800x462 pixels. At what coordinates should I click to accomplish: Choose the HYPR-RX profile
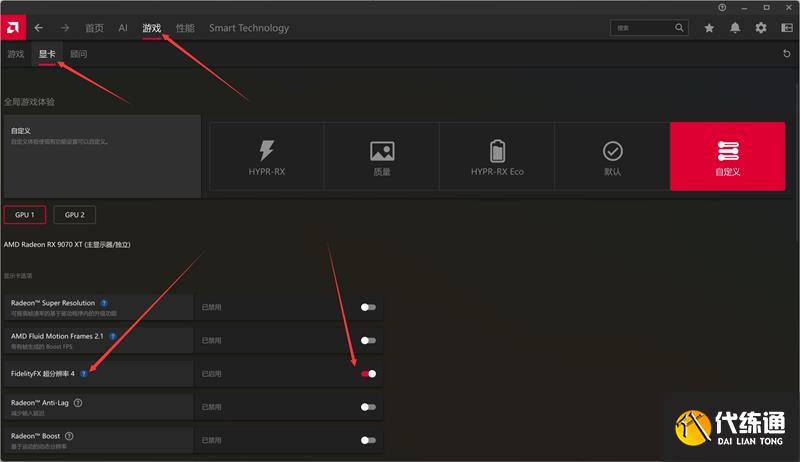[267, 157]
